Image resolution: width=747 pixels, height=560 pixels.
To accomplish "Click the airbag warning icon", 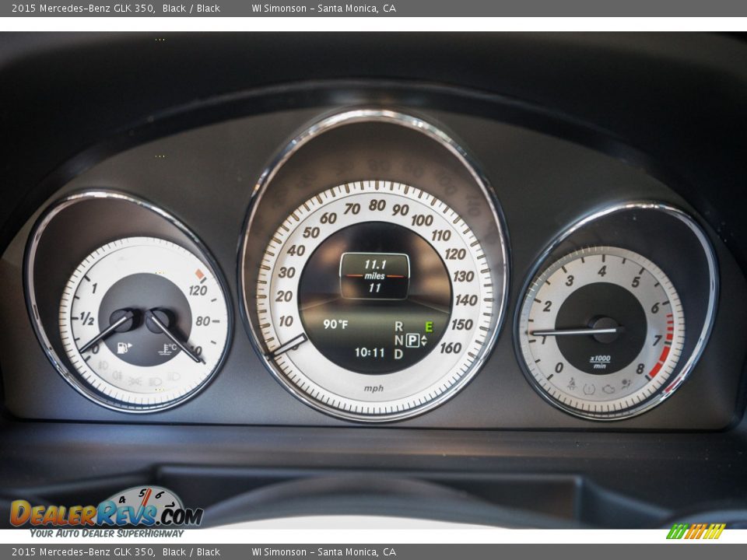I will (626, 383).
